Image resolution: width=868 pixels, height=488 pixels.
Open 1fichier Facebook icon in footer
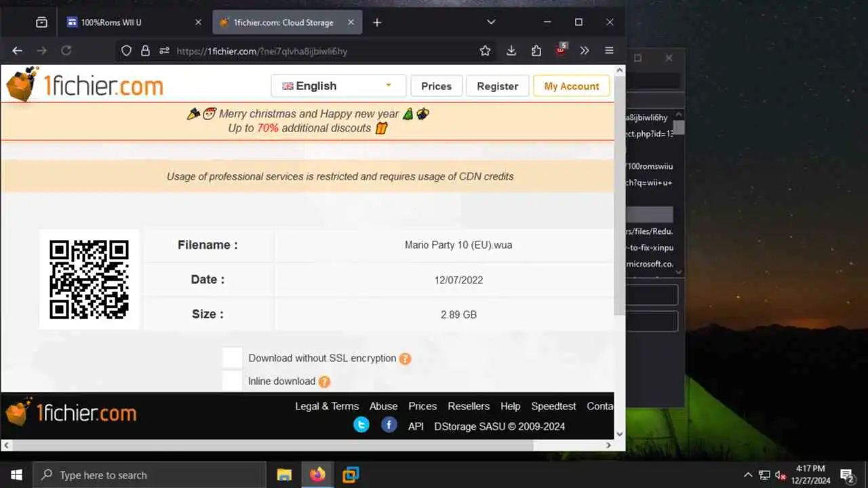click(x=389, y=425)
